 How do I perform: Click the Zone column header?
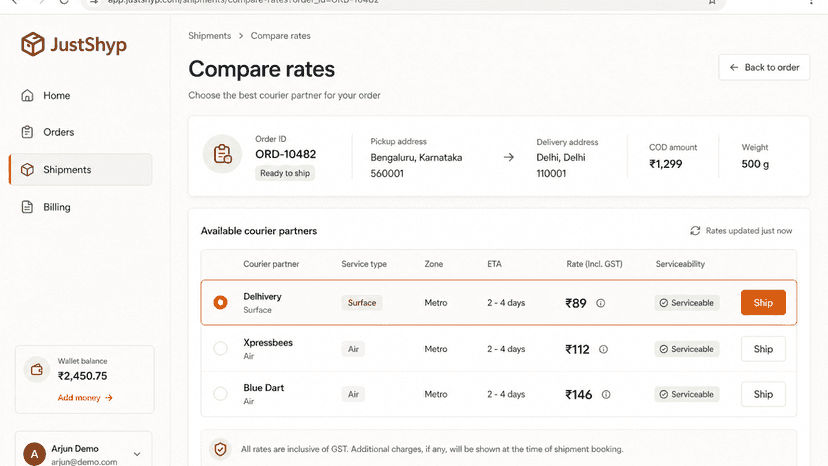tap(434, 264)
